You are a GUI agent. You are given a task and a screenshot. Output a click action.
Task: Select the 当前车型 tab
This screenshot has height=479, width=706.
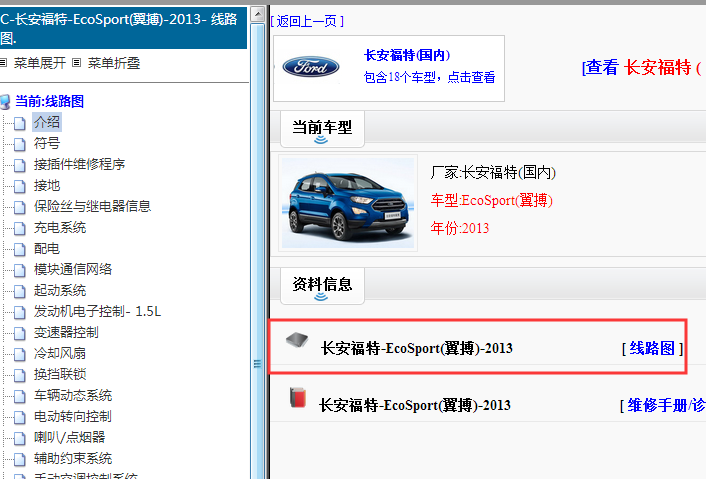tap(322, 129)
